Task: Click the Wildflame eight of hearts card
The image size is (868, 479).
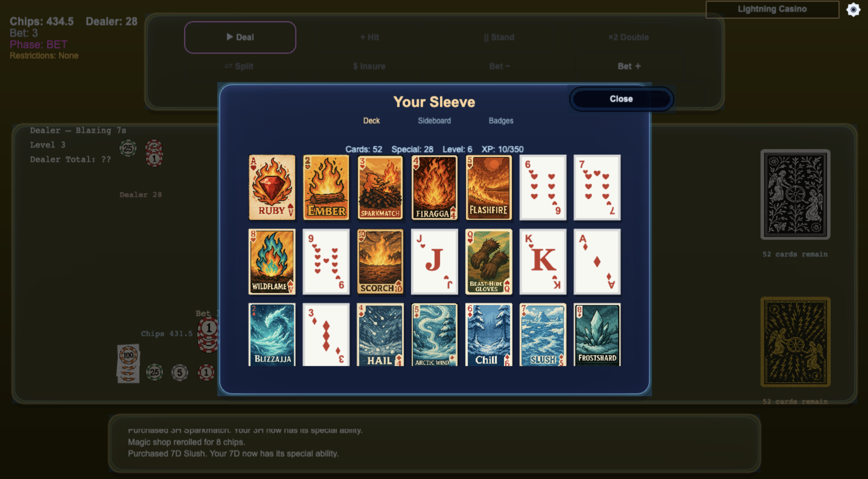Action: (272, 262)
